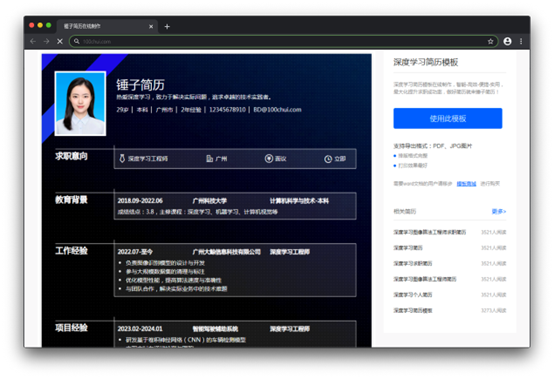
Task: Open the 深度学习图像算法工程师简历 link
Action: pyautogui.click(x=425, y=279)
